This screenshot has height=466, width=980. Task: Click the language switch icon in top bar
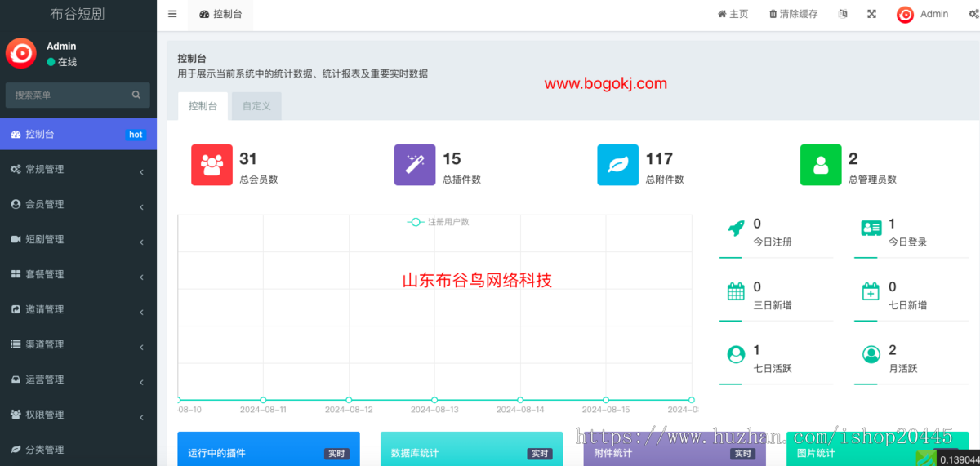(x=843, y=14)
